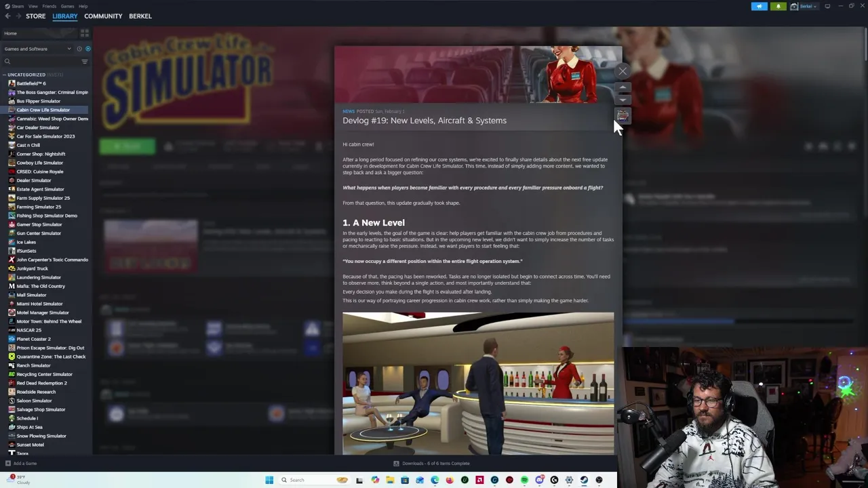Click the devlog title 'Devlog #19: New Levels, Aircraft & Systems'
The image size is (868, 488).
(x=425, y=121)
